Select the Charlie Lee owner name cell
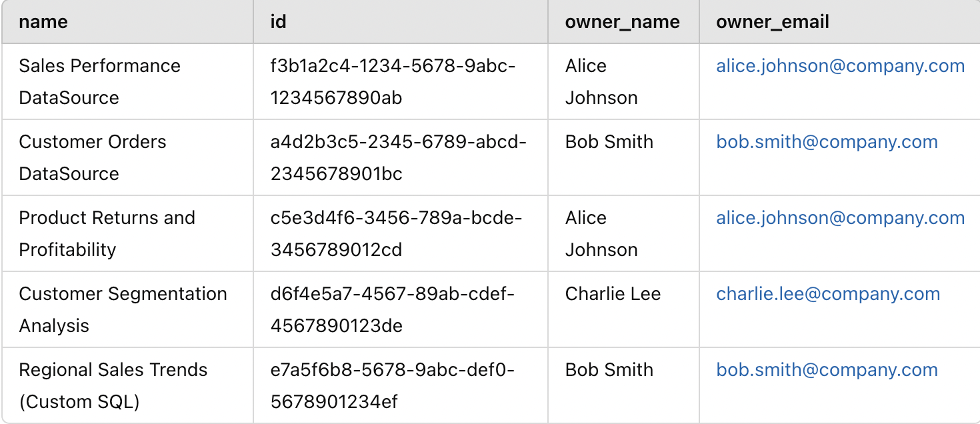Screen dimensions: 980x424 [x=613, y=294]
